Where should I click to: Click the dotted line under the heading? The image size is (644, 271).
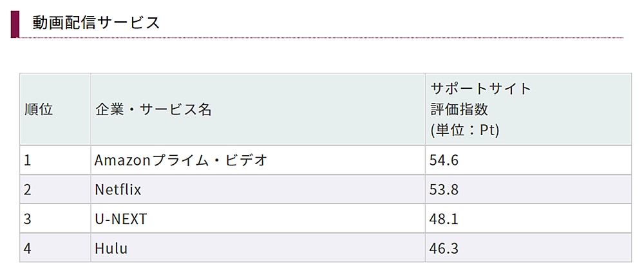click(x=322, y=38)
